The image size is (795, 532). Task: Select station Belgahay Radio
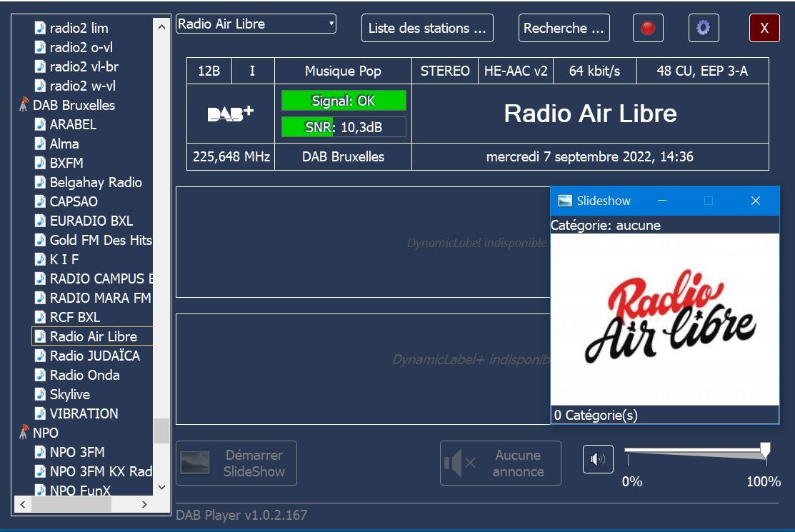[95, 182]
